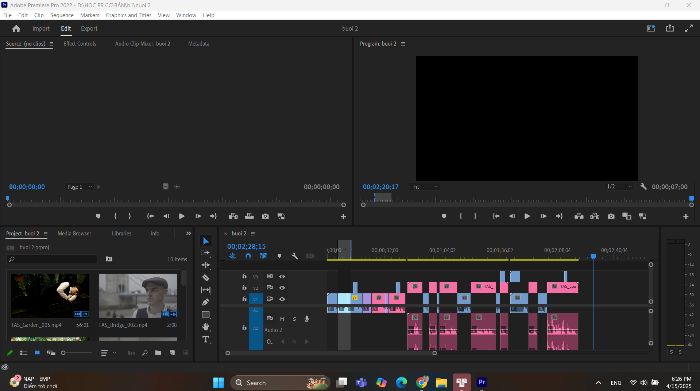700x391 pixels.
Task: Open sort icons dropdown in Project panel
Action: tap(108, 353)
